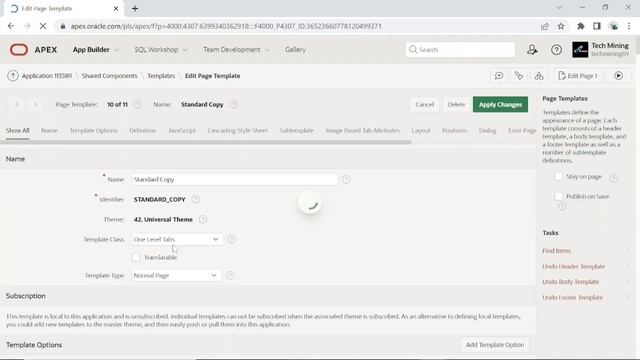Open the Help question mark icon
This screenshot has width=640, height=360.
556,50
